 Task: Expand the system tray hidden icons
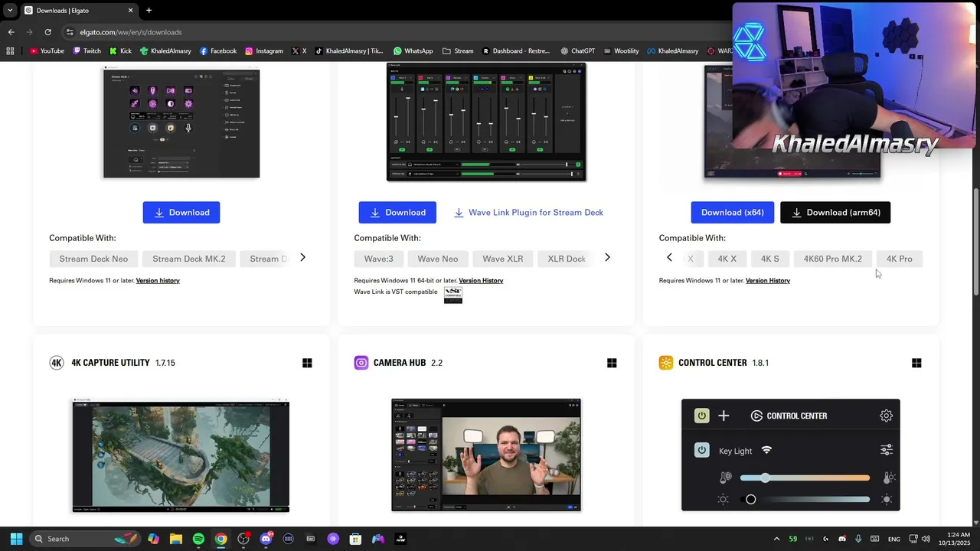pos(776,539)
